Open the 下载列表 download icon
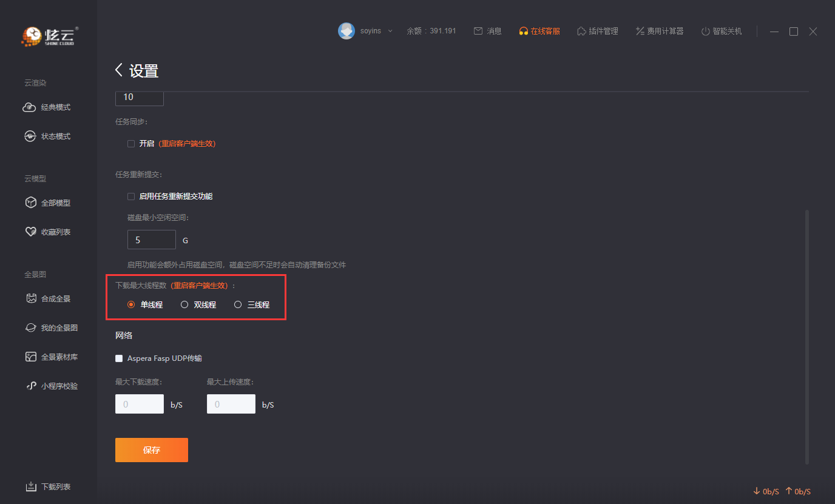Image resolution: width=835 pixels, height=504 pixels. (31, 486)
